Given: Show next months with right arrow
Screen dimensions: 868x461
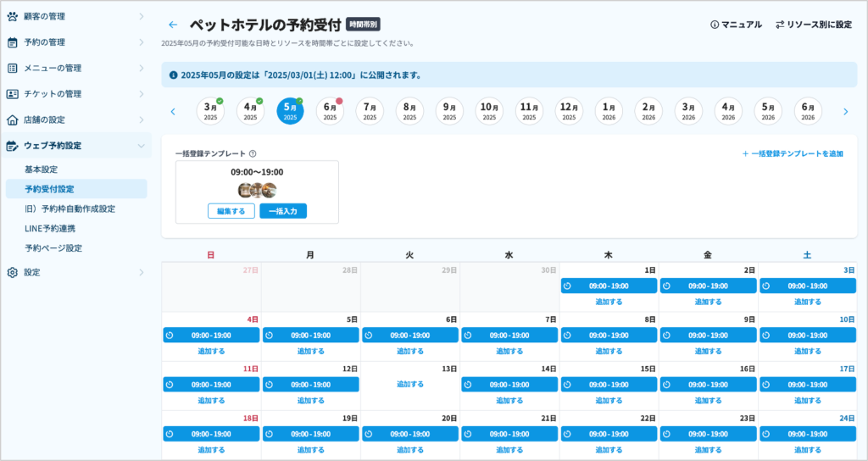Looking at the screenshot, I should click(x=845, y=112).
